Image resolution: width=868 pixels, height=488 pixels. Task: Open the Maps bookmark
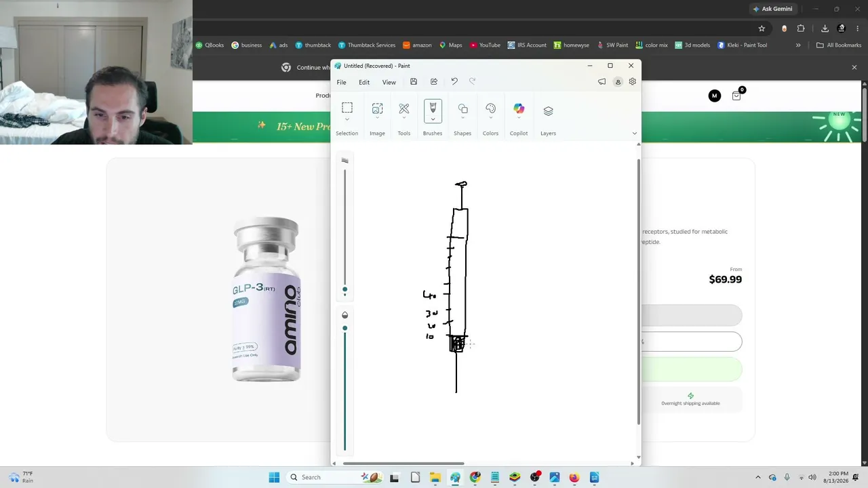(450, 45)
